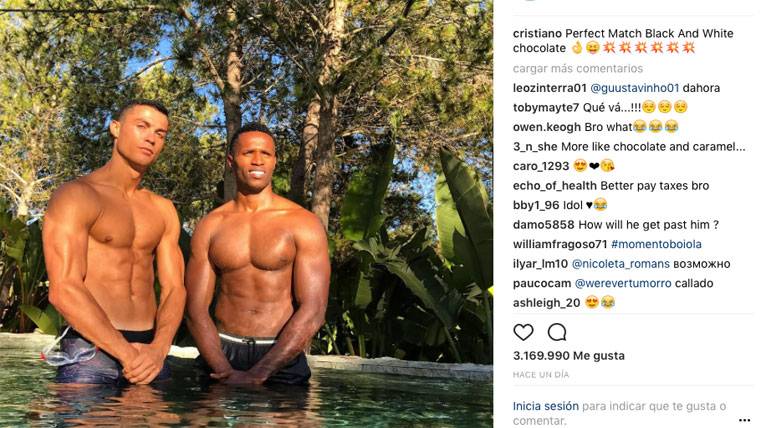The width and height of the screenshot is (761, 428).
Task: Open damo5858 commenter profile
Action: [x=544, y=225]
